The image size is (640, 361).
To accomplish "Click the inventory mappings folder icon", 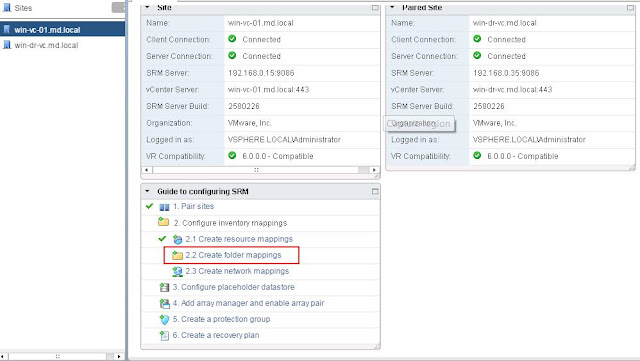I will tap(163, 222).
